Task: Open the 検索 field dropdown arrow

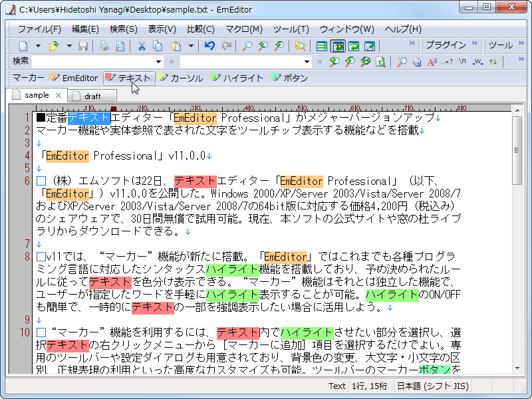Action: (158, 62)
